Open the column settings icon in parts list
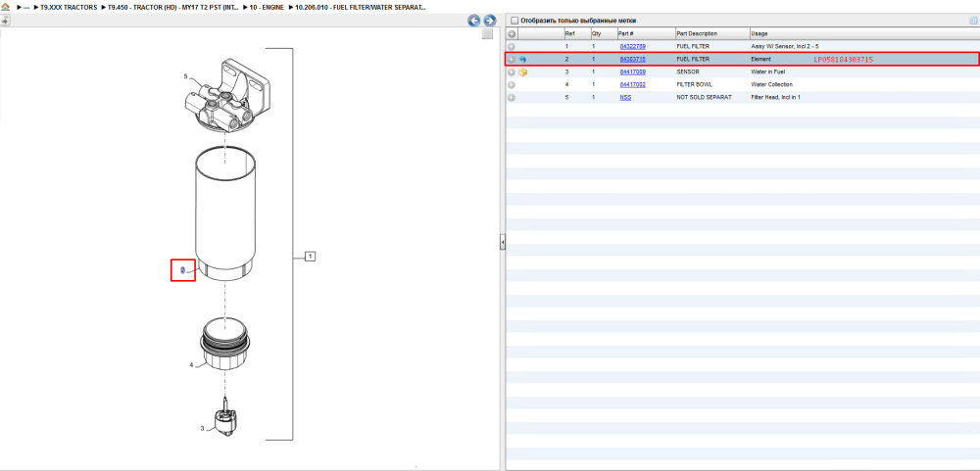This screenshot has height=471, width=980. (x=972, y=21)
